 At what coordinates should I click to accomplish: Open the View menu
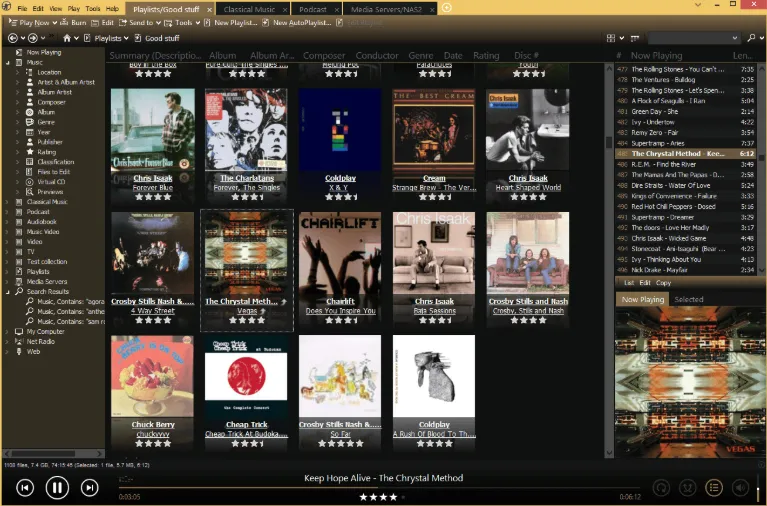click(x=56, y=8)
